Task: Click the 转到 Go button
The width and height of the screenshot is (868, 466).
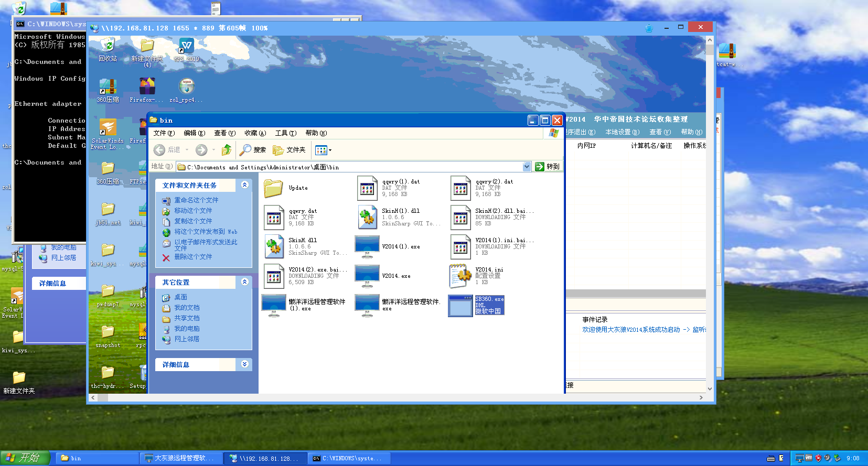Action: tap(548, 167)
